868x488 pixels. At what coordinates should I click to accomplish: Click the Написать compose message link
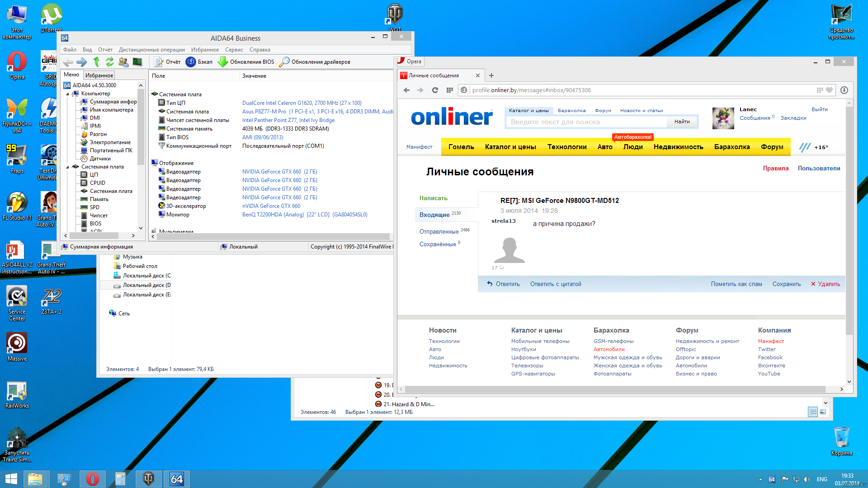[433, 198]
